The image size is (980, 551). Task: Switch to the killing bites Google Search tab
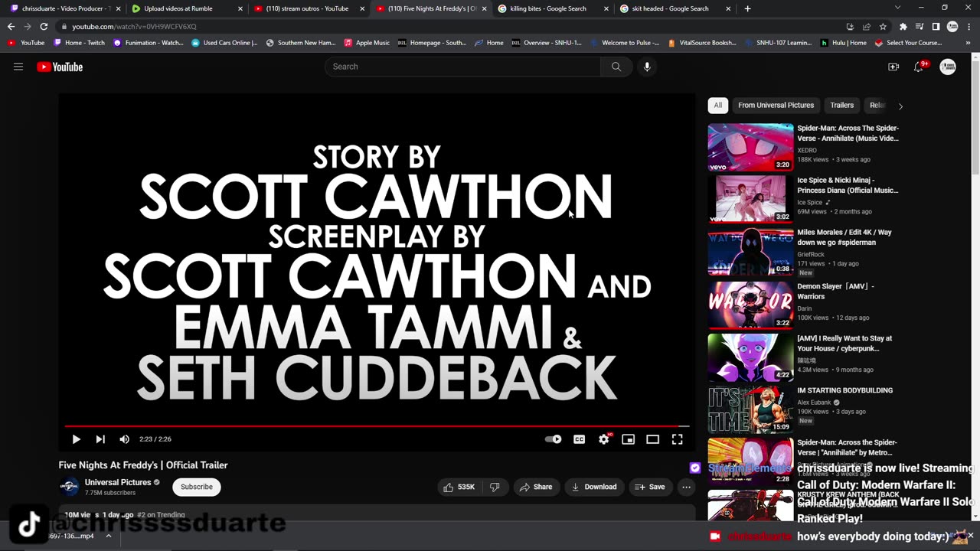(553, 8)
